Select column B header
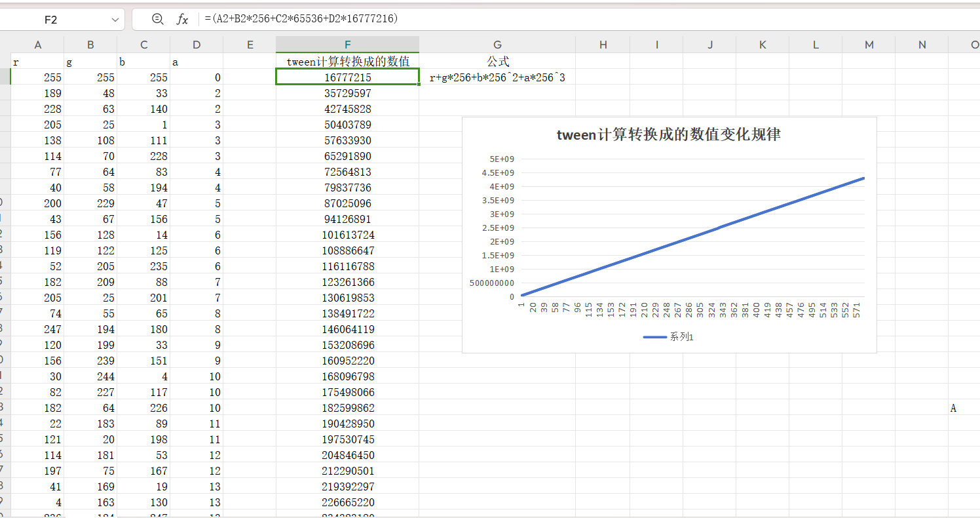Image resolution: width=980 pixels, height=518 pixels. (90, 45)
